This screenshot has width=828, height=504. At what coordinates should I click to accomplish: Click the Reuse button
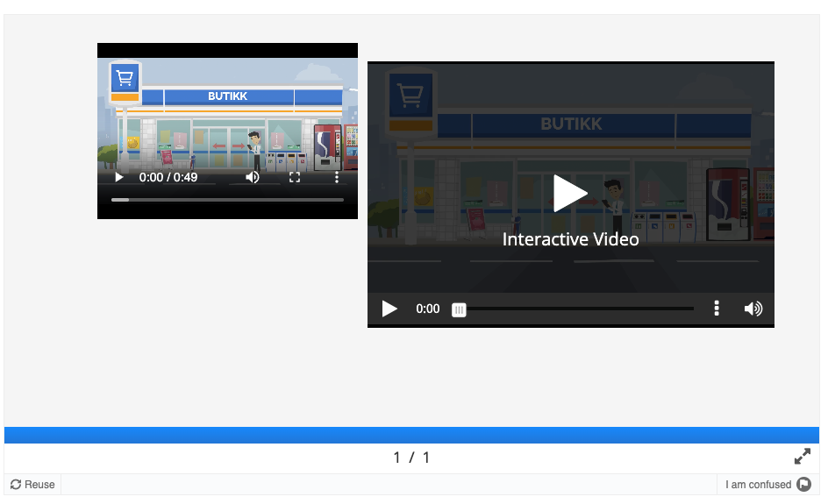point(32,485)
